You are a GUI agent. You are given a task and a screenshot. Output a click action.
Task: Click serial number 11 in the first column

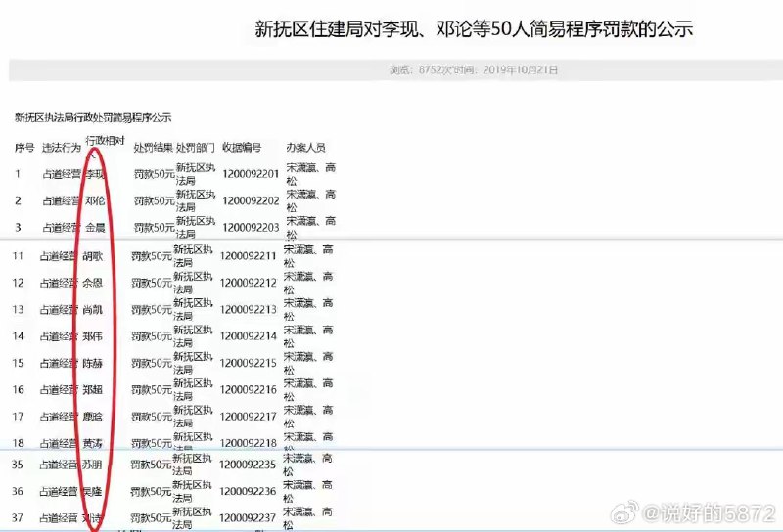[x=18, y=256]
